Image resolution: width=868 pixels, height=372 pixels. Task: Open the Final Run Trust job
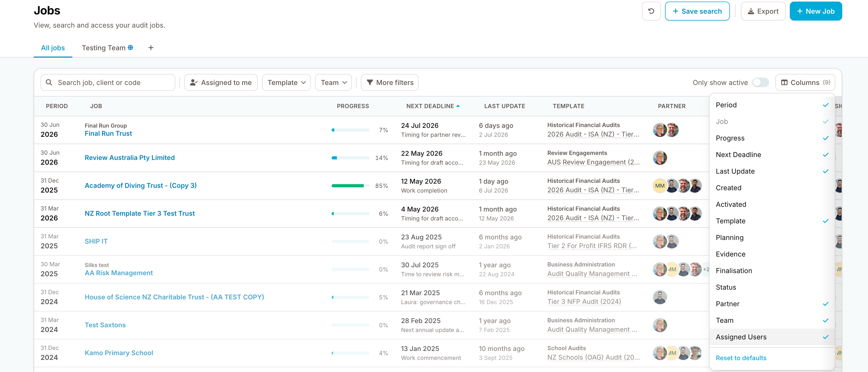pyautogui.click(x=108, y=133)
